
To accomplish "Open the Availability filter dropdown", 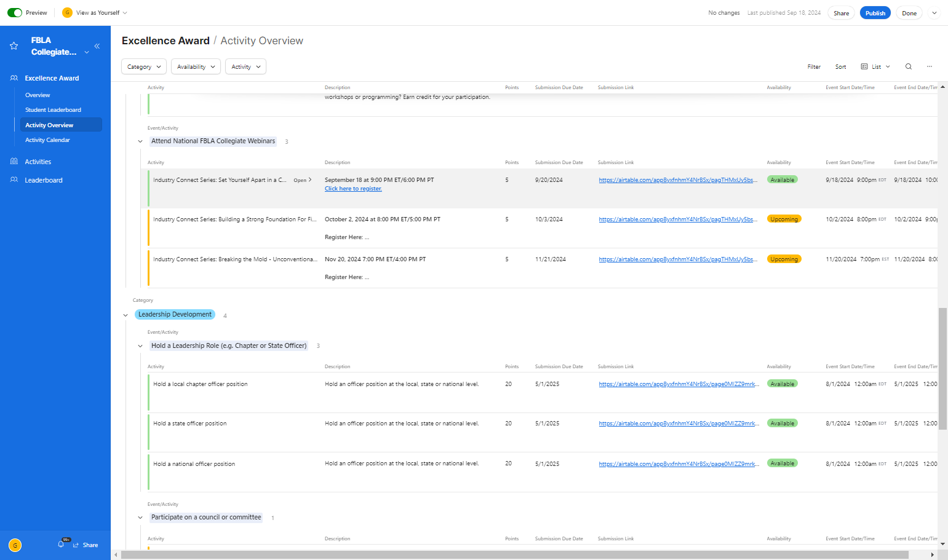I will [x=196, y=67].
